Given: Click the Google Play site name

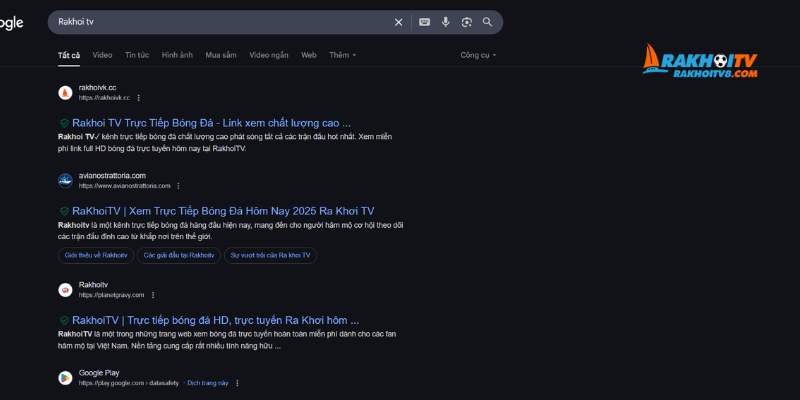Looking at the screenshot, I should [x=99, y=373].
